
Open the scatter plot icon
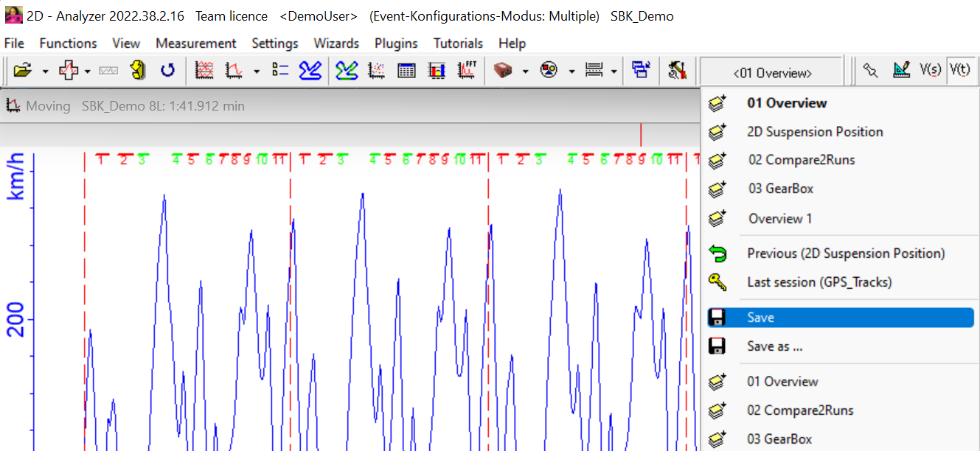coord(376,71)
